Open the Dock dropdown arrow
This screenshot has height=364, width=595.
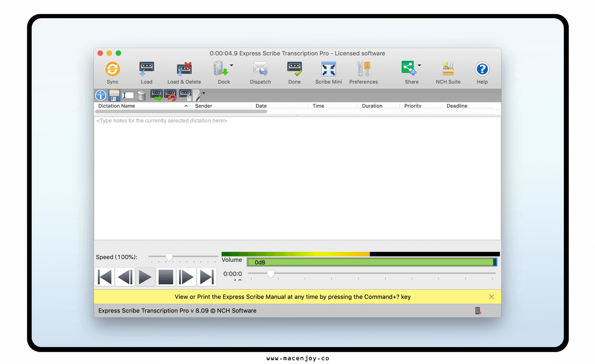pos(232,65)
